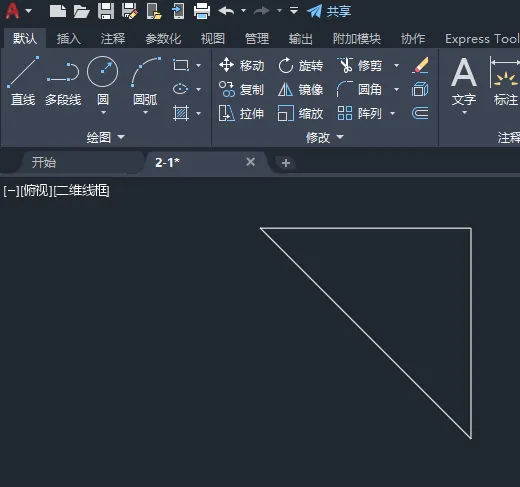This screenshot has height=487, width=520.
Task: Select the 圆弧 arc tool
Action: pos(145,80)
